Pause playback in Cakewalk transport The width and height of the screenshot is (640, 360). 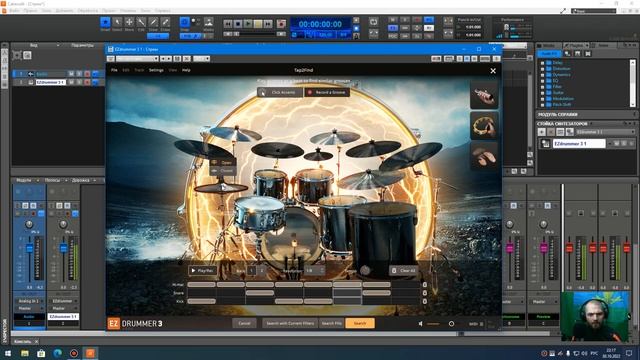[258, 24]
